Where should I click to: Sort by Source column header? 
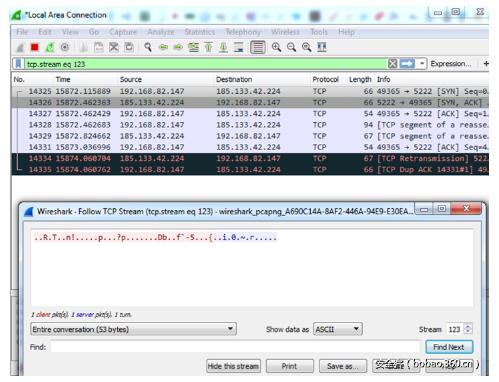[x=131, y=79]
